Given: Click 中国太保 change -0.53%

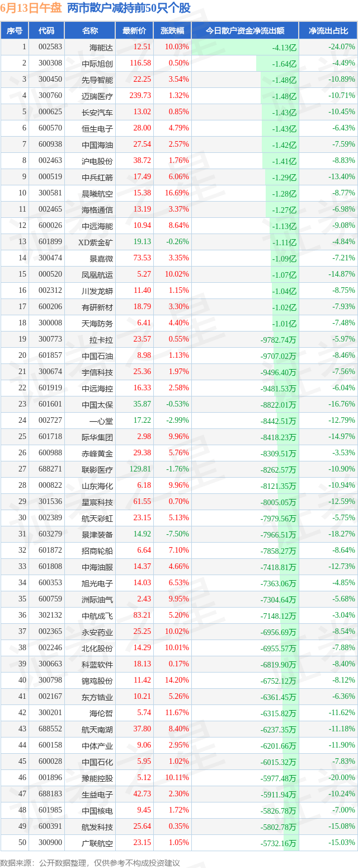Looking at the screenshot, I should [x=178, y=404].
